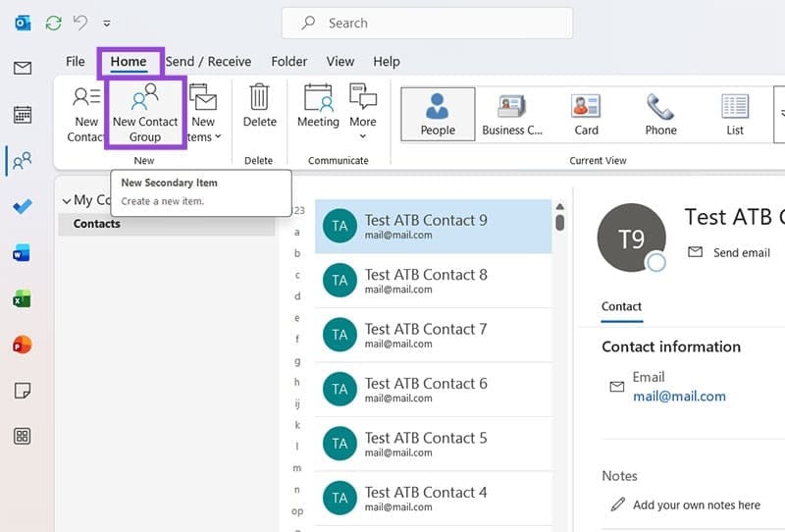Select the Business Card view
Screen dimensions: 785x532
[x=512, y=115]
